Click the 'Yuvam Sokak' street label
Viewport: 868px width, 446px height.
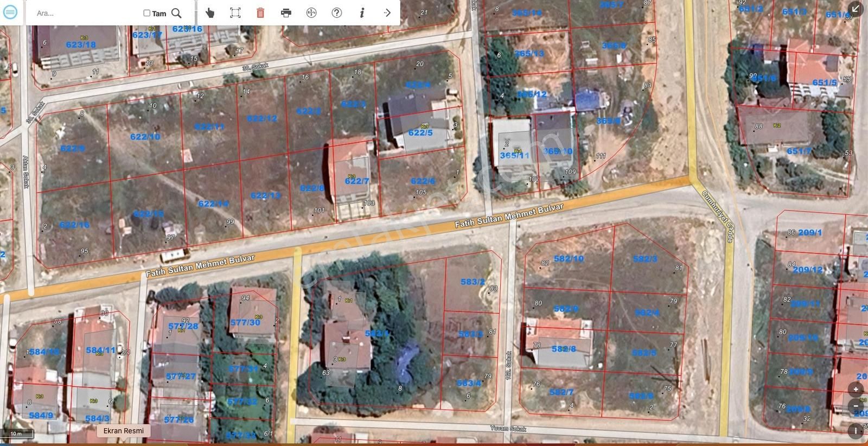(x=508, y=429)
